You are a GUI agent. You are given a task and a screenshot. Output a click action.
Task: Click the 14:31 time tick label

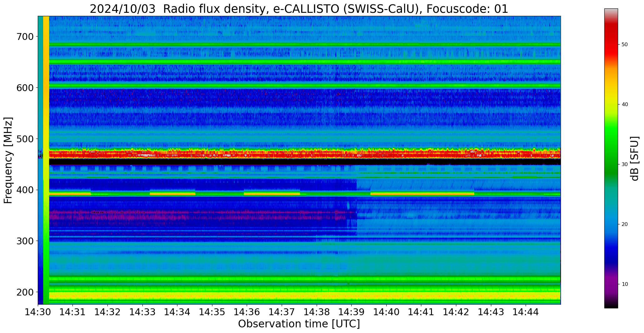(73, 312)
